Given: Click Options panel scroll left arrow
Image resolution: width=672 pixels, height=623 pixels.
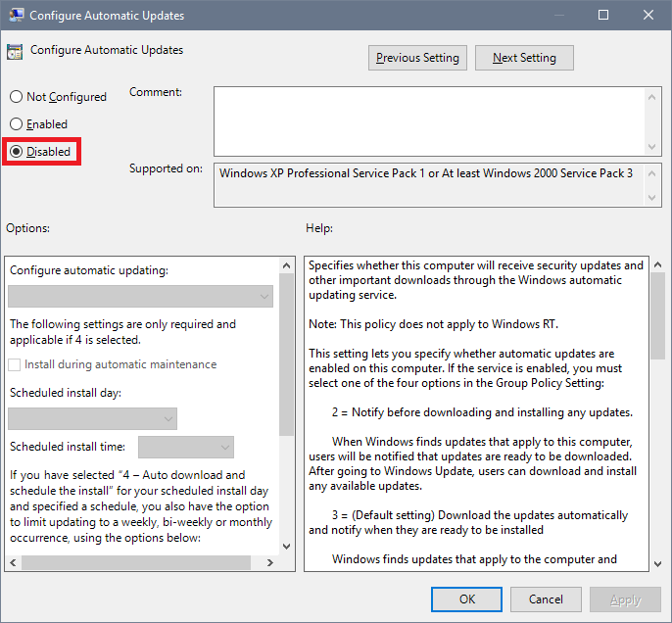Looking at the screenshot, I should [14, 562].
